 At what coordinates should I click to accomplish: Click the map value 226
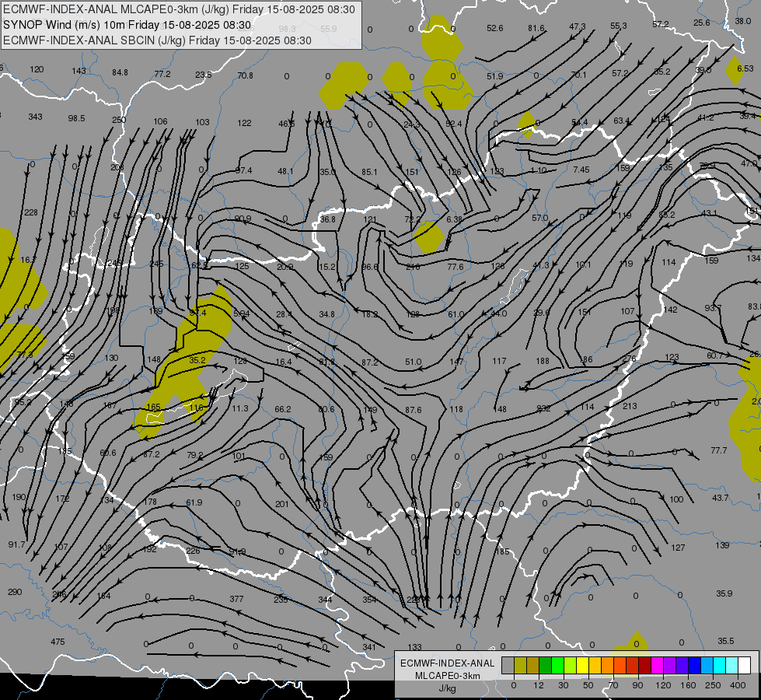(x=193, y=551)
